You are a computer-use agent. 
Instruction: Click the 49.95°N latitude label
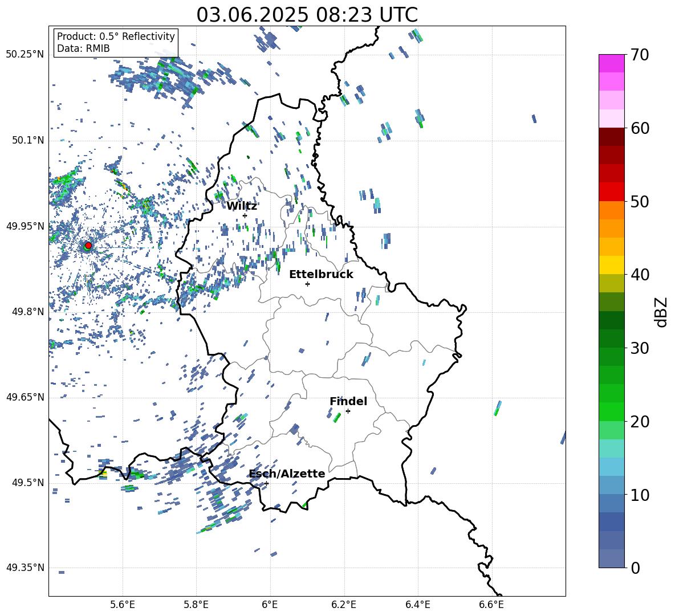[25, 226]
